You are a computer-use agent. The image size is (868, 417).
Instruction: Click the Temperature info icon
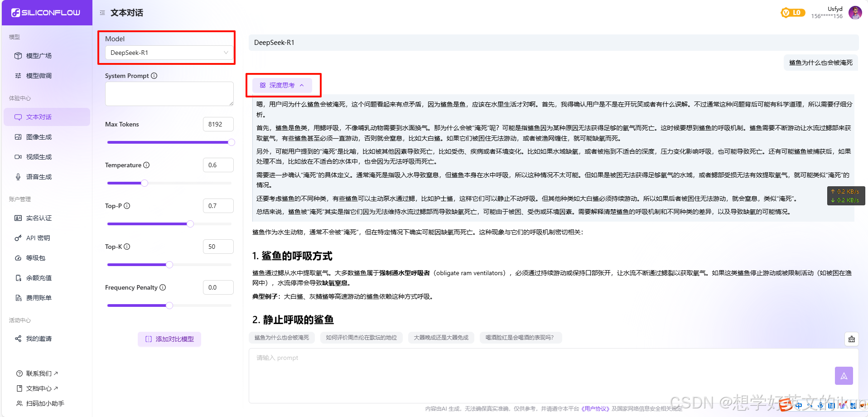(146, 165)
